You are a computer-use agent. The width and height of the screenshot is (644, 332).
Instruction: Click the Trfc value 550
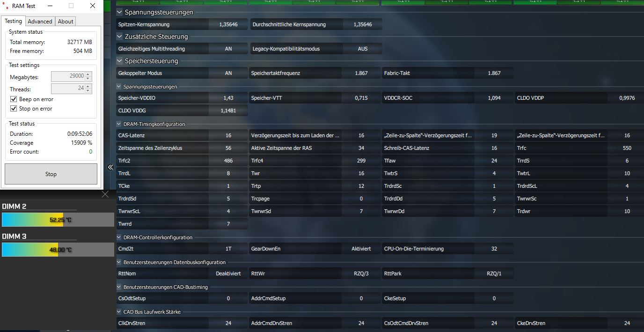pos(627,148)
